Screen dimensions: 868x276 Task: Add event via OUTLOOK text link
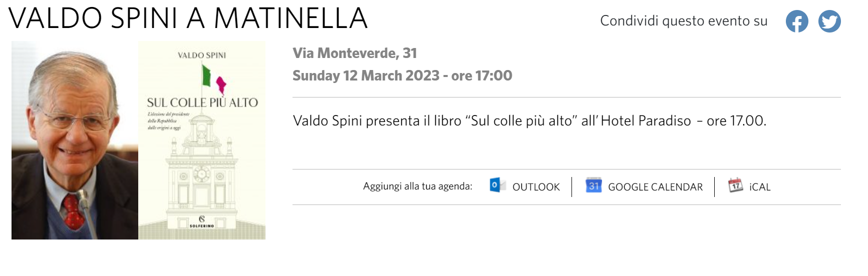point(536,187)
